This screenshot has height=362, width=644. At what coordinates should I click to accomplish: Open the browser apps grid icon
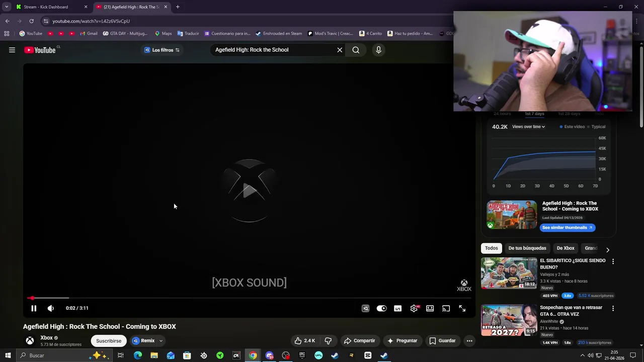tap(7, 34)
